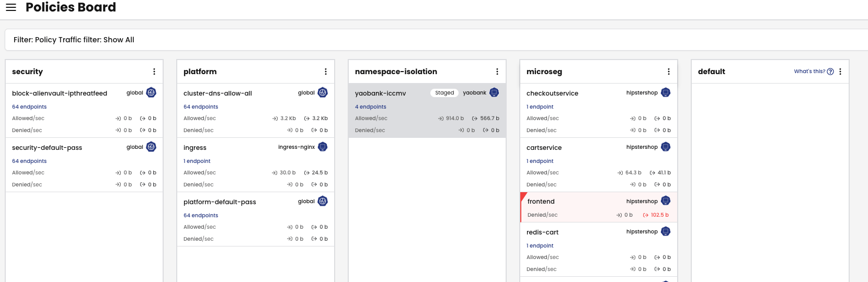The image size is (868, 282).
Task: Click yaobank namespace label on yaobank-iccmv
Action: 474,93
